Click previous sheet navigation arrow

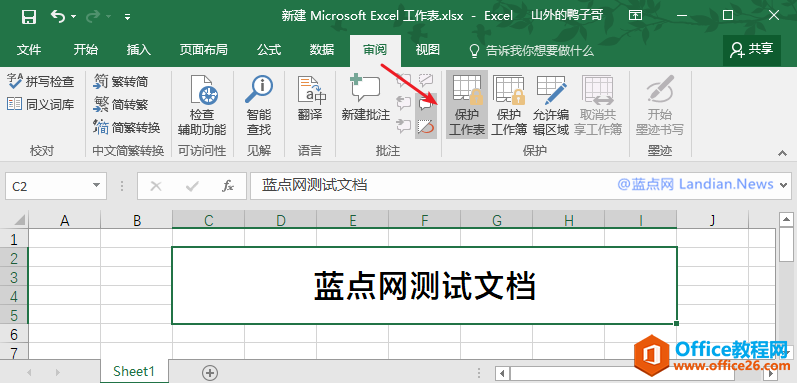click(x=29, y=372)
